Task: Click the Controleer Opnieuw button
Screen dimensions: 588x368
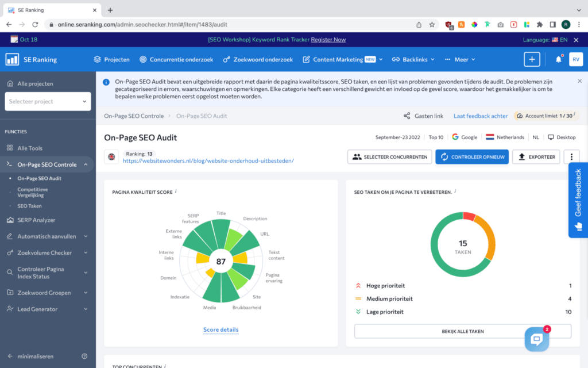Action: (471, 157)
